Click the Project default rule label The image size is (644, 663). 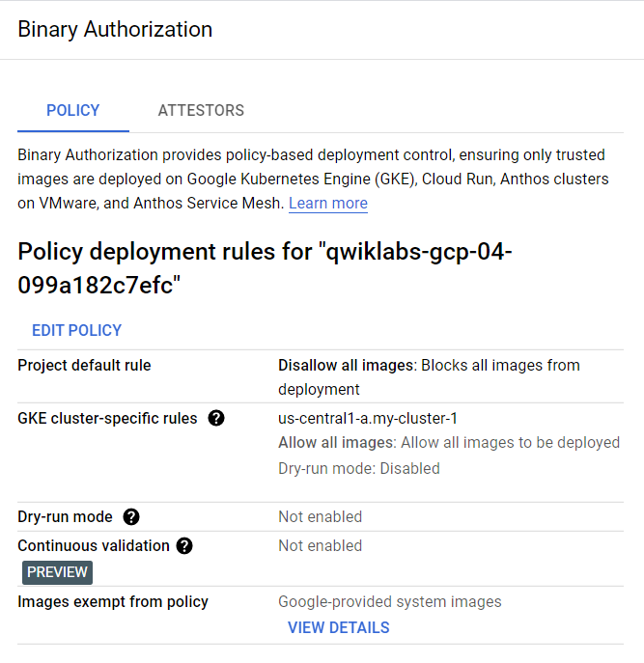[x=84, y=366]
